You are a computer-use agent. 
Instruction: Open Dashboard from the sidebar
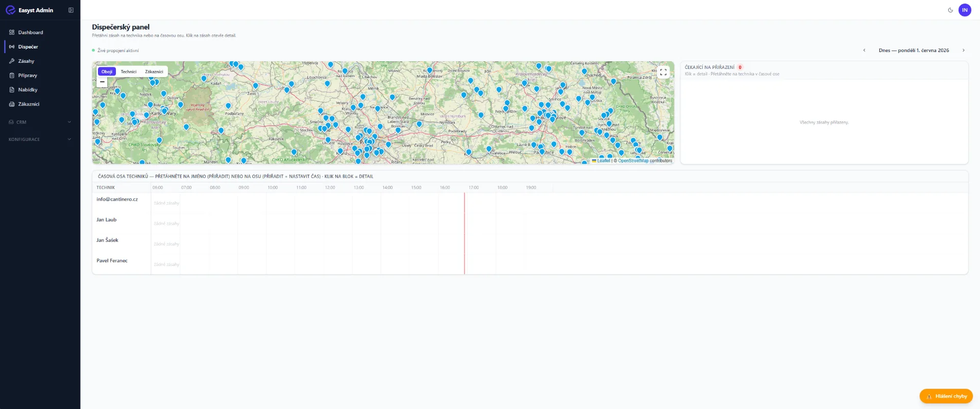40,32
